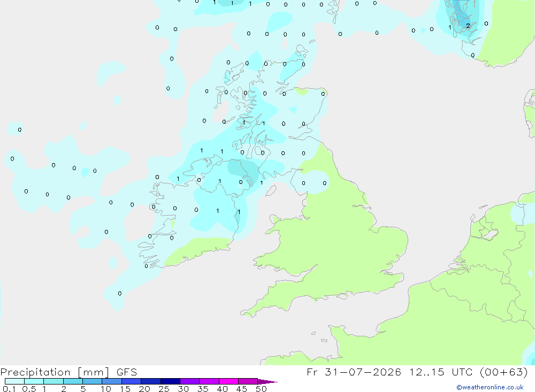Screen dimensions: 535x392
Task: Click the "45" legend scale label
Action: [x=242, y=389]
